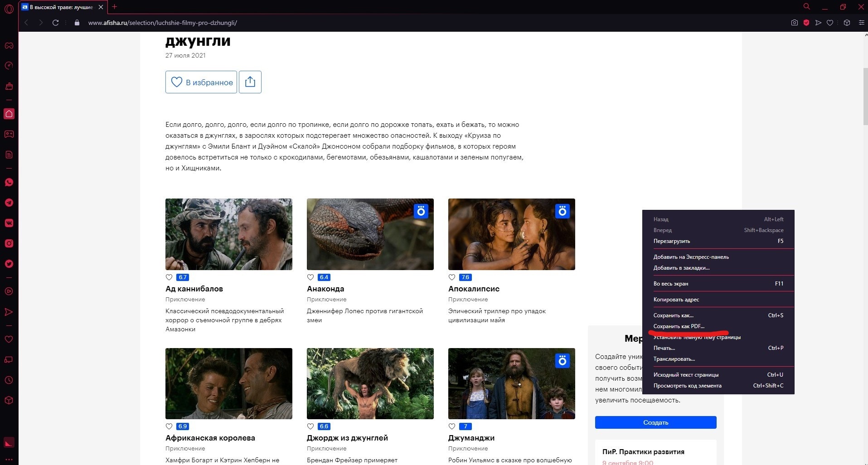Viewport: 868px width, 465px height.
Task: Open the Speed Dial home sidebar icon
Action: tap(9, 114)
